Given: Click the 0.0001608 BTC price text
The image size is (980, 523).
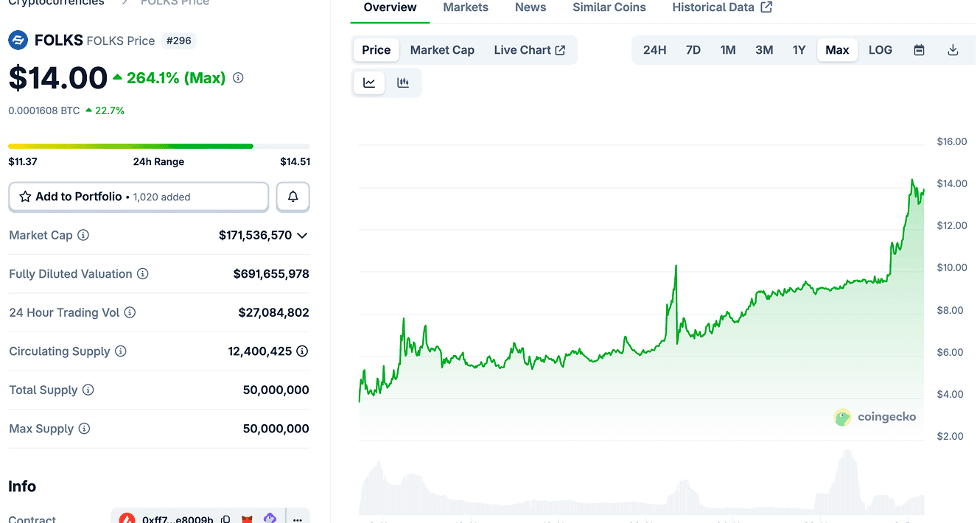Looking at the screenshot, I should tap(44, 110).
